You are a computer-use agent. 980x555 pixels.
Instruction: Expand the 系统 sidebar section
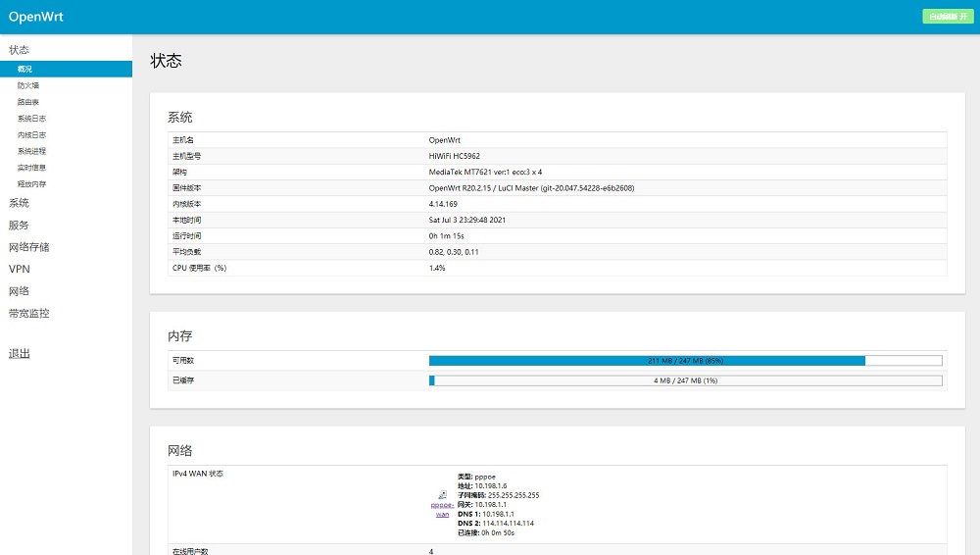pyautogui.click(x=19, y=203)
